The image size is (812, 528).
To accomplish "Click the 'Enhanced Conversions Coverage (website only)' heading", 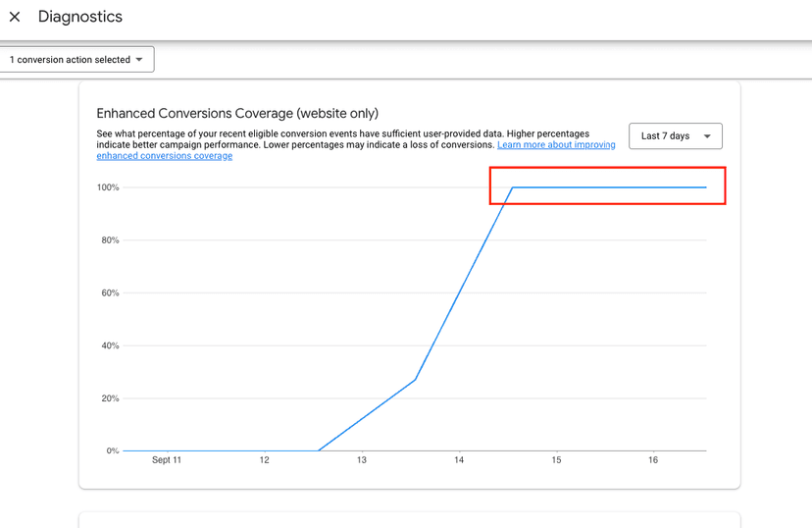I will point(237,113).
